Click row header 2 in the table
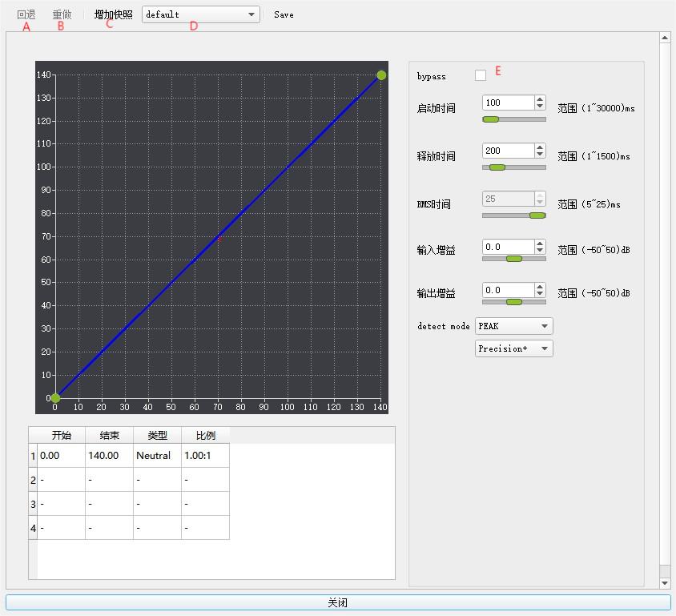The image size is (676, 616). 33,480
